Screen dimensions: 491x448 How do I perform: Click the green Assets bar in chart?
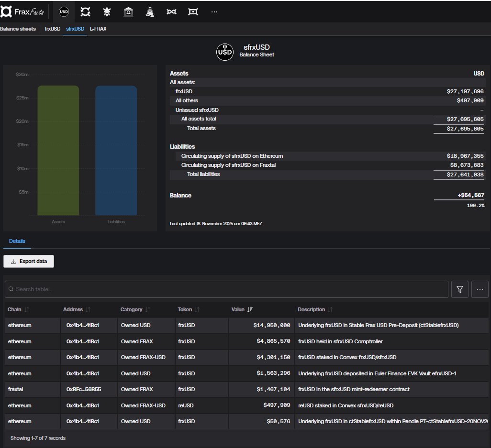pos(58,151)
